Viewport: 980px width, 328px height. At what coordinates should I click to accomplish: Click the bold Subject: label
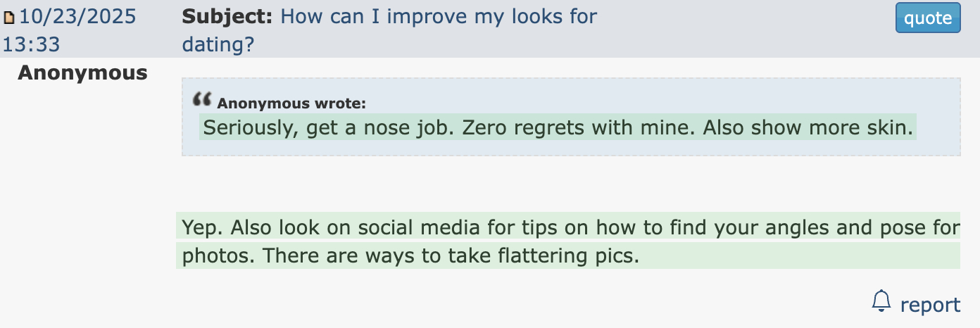[227, 16]
